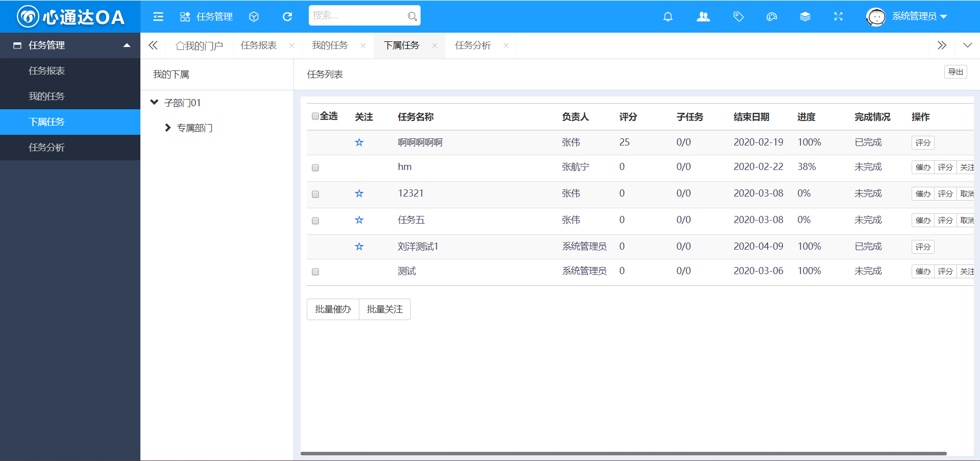The height and width of the screenshot is (461, 980).
Task: Collapse the 任务管理 sidebar section
Action: point(127,45)
